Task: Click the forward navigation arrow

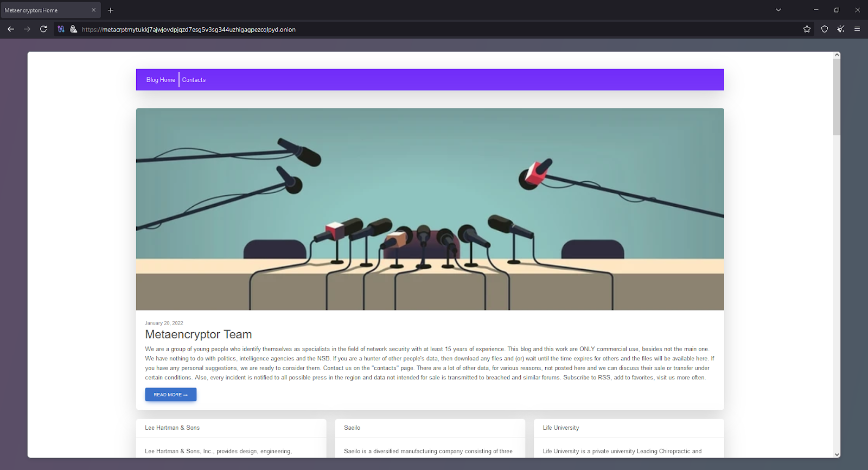Action: (27, 29)
